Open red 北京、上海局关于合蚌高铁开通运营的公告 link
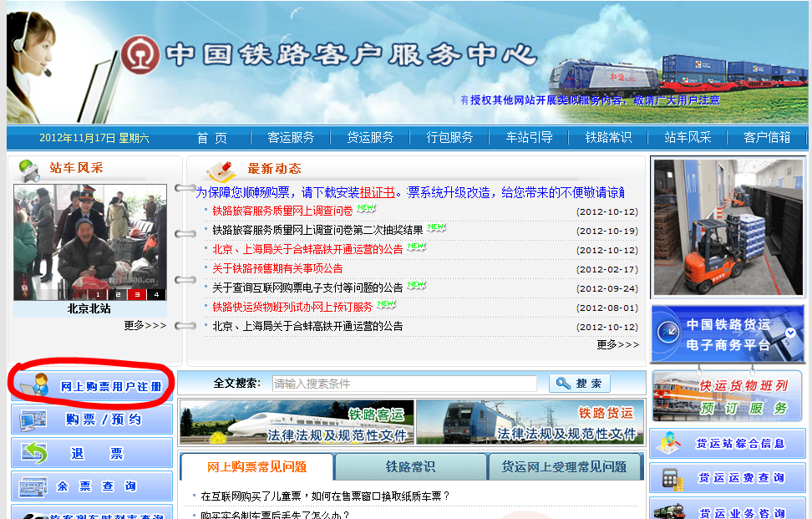Image resolution: width=812 pixels, height=519 pixels. (x=307, y=249)
